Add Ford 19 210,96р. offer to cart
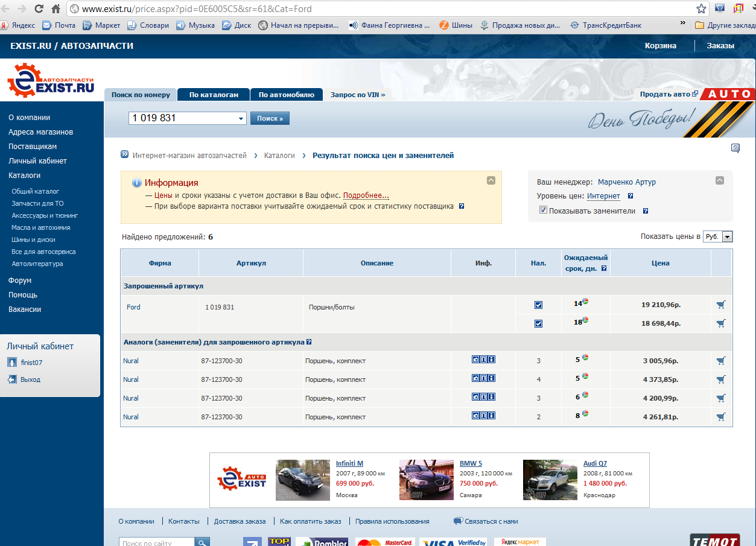Image resolution: width=756 pixels, height=546 pixels. 721,305
